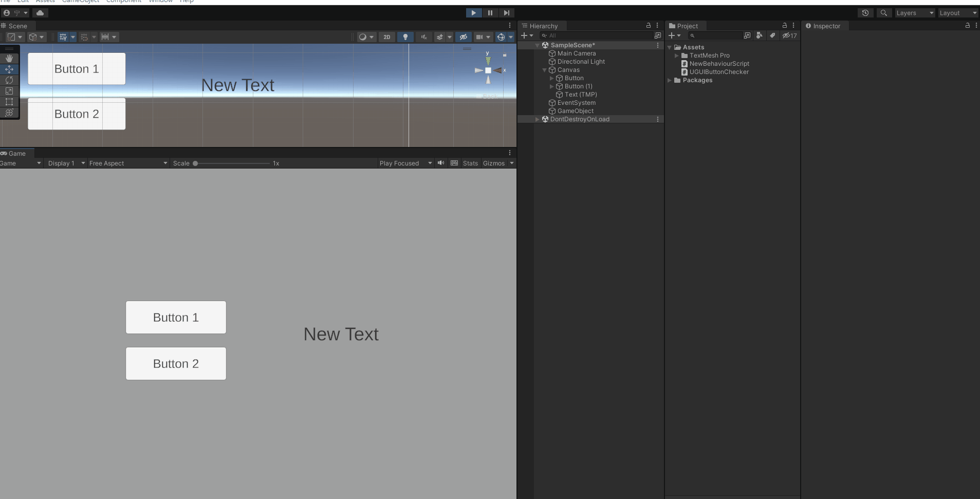Click Button 2 in the Game view
Viewport: 980px width, 499px height.
175,363
